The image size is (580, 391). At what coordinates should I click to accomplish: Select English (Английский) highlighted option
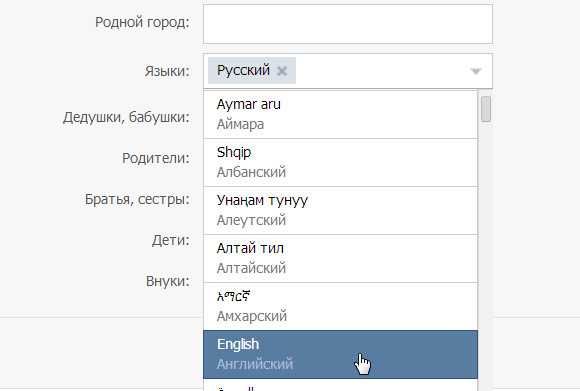[340, 354]
